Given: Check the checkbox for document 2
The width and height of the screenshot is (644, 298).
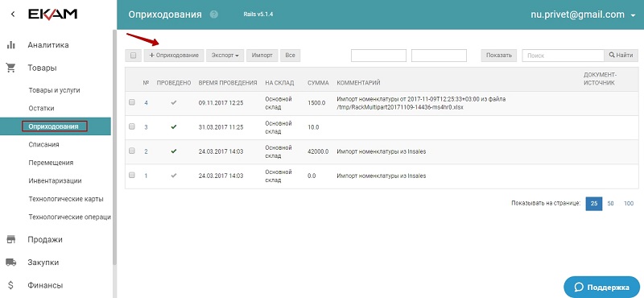Looking at the screenshot, I should point(132,151).
